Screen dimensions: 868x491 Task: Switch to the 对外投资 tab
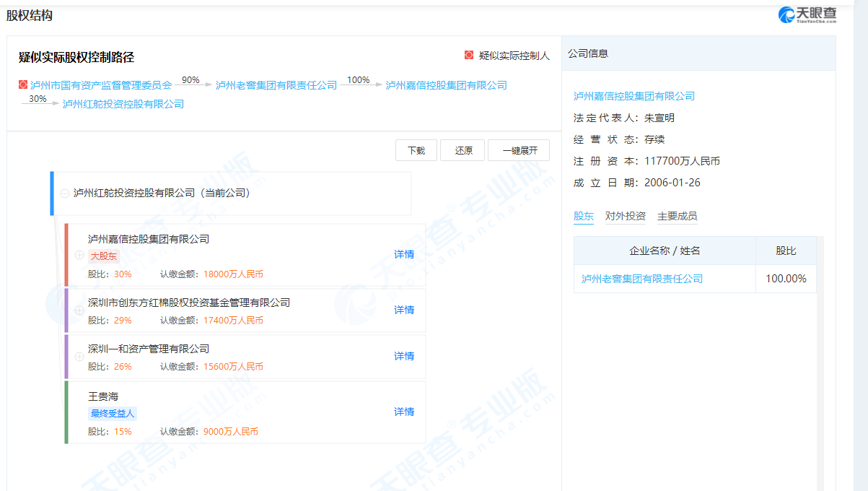625,216
